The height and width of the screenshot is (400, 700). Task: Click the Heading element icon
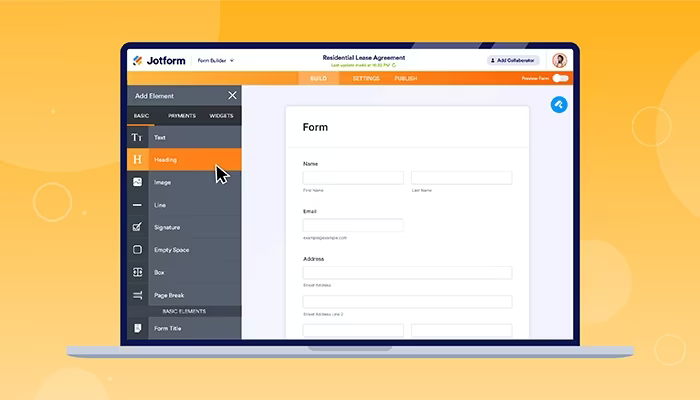point(138,159)
